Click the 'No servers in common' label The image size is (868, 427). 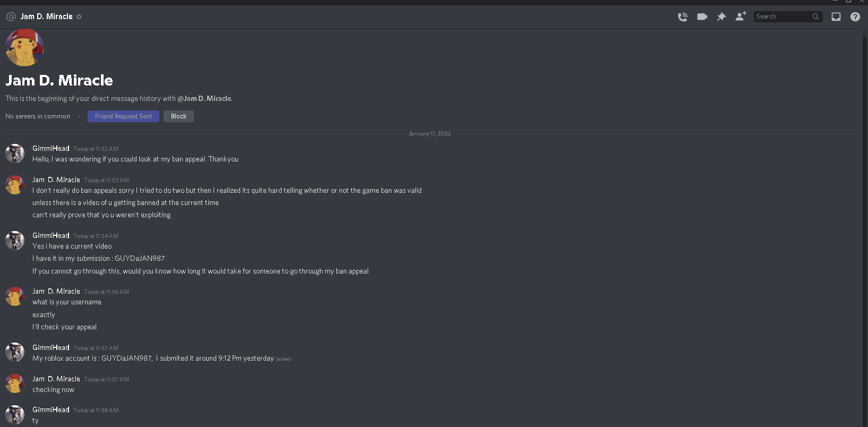click(x=37, y=116)
